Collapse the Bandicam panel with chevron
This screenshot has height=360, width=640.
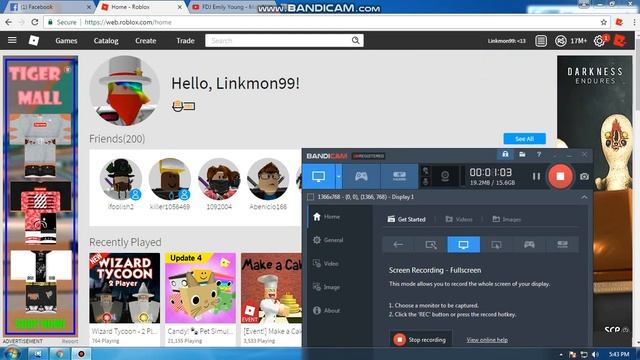584,197
